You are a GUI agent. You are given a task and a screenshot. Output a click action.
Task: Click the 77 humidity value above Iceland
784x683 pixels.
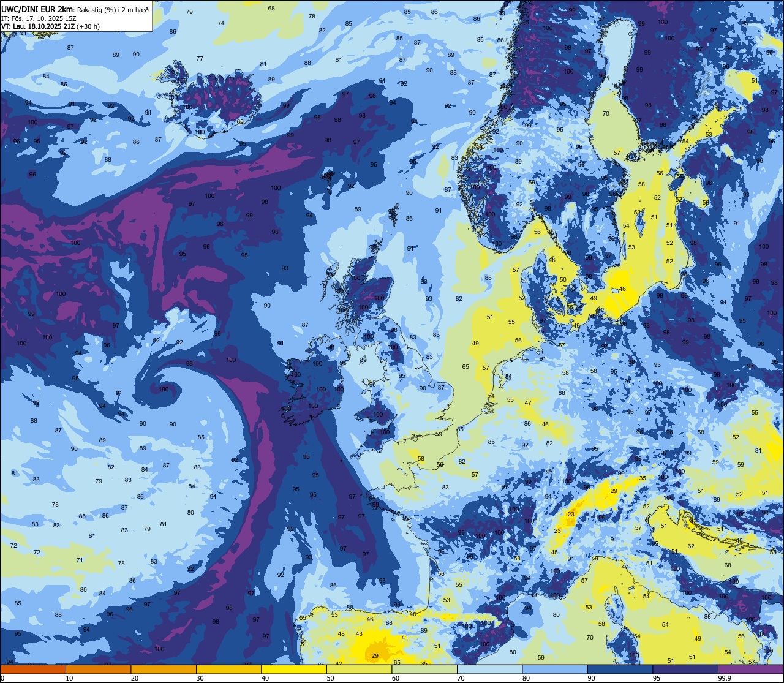click(200, 59)
